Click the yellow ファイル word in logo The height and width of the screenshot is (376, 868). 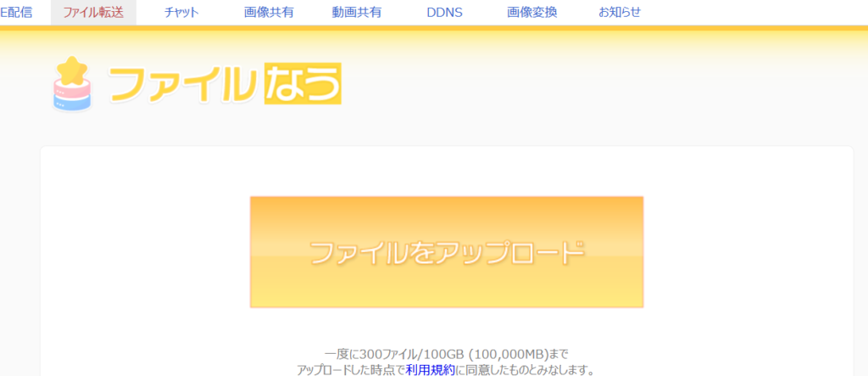[x=182, y=84]
